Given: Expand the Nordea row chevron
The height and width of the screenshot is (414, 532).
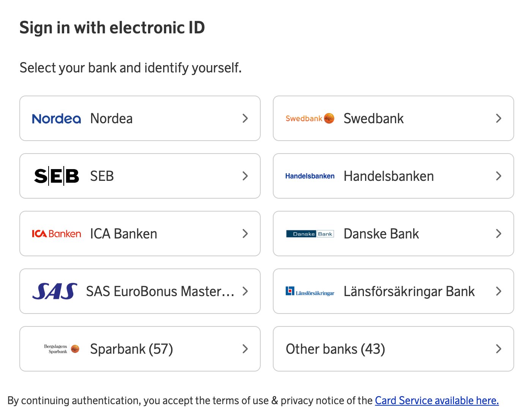Looking at the screenshot, I should coord(246,118).
